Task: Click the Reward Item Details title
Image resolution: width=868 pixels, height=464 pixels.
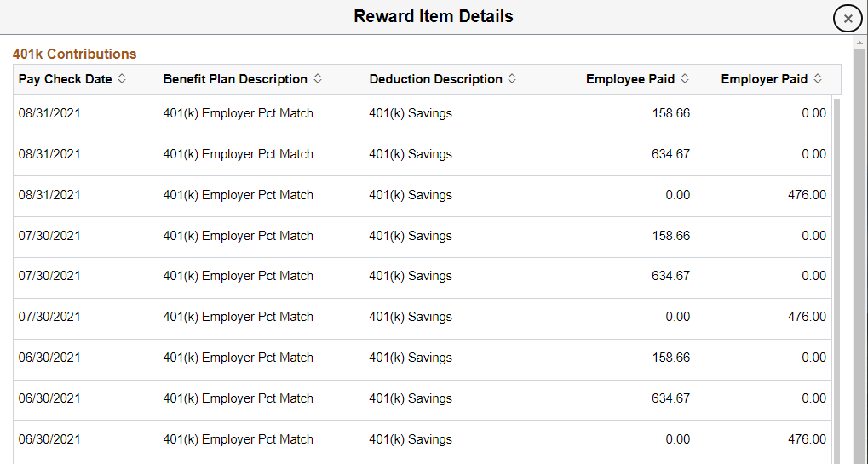Action: tap(434, 16)
